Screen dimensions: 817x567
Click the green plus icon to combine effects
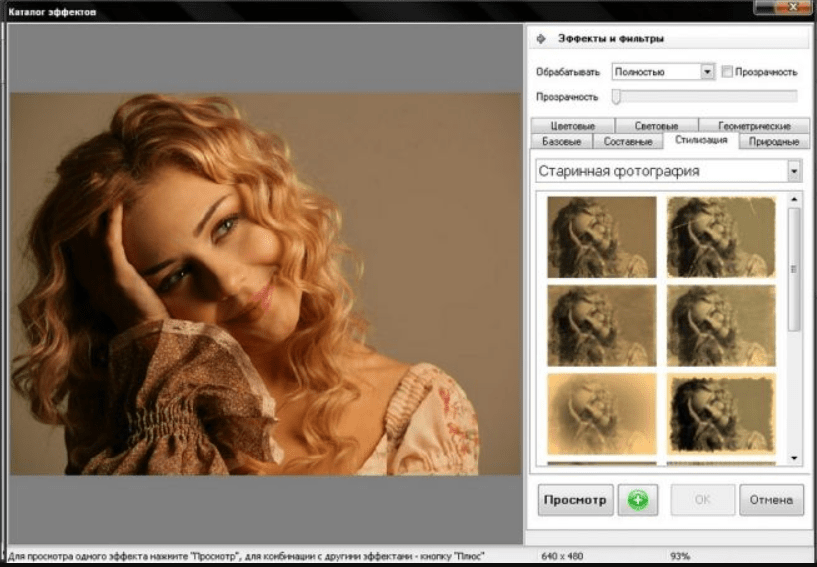click(637, 500)
